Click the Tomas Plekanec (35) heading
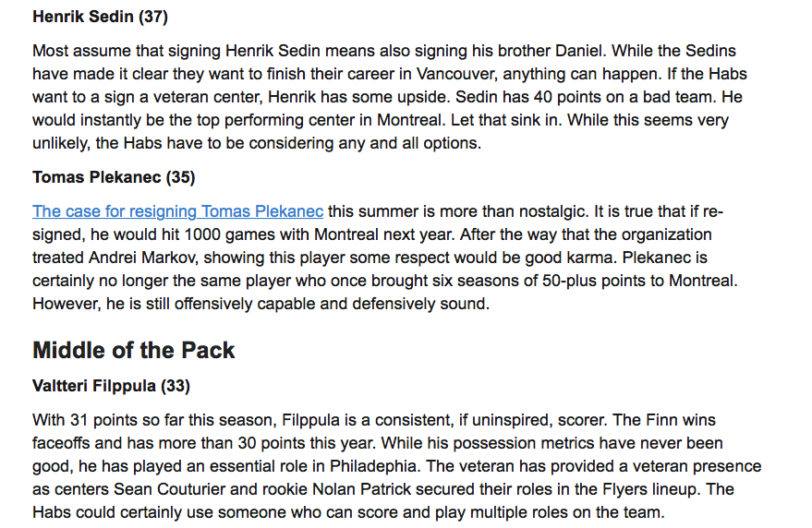 114,177
